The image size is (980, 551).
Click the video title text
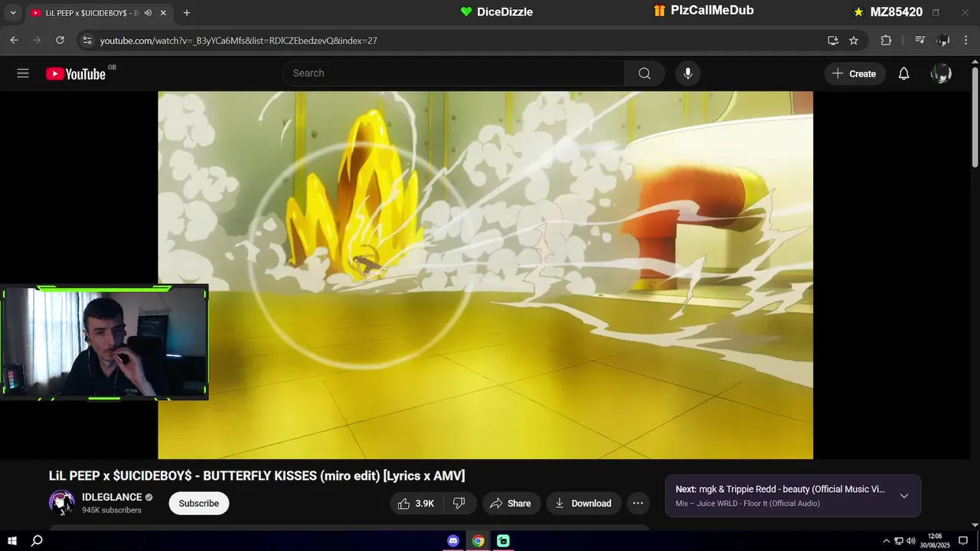click(x=257, y=476)
